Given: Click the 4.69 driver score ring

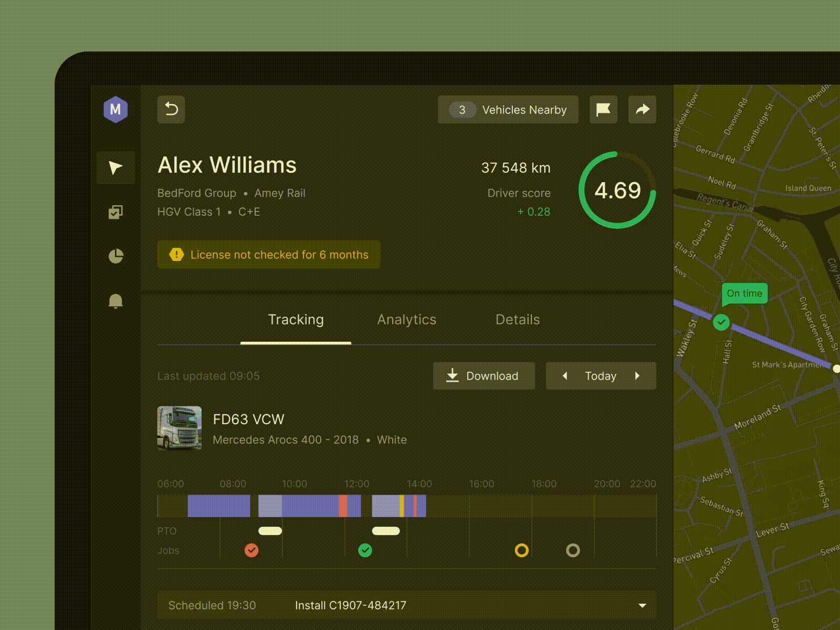Looking at the screenshot, I should click(617, 190).
